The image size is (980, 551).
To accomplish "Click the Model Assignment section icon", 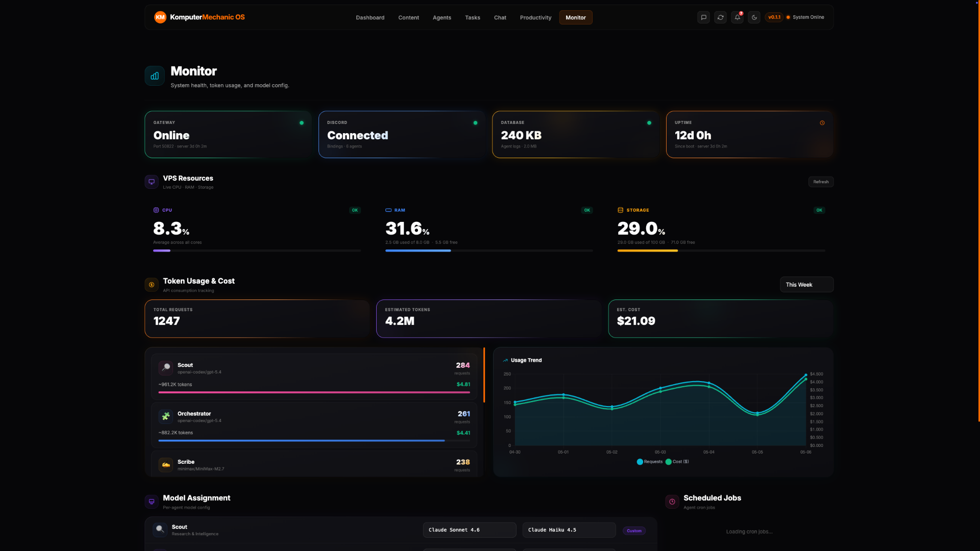I will pyautogui.click(x=152, y=502).
